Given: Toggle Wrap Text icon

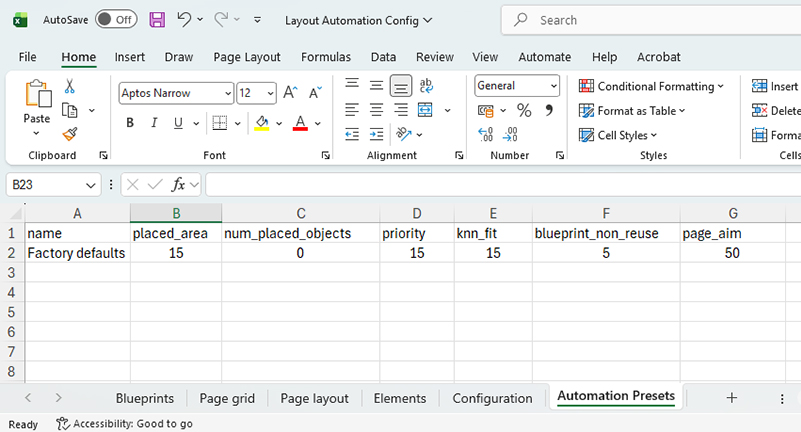Looking at the screenshot, I should click(x=426, y=85).
